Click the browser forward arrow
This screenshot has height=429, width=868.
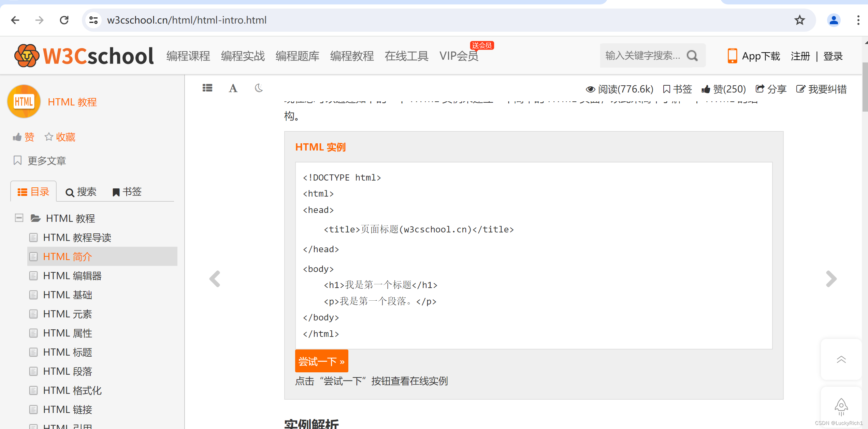coord(40,20)
